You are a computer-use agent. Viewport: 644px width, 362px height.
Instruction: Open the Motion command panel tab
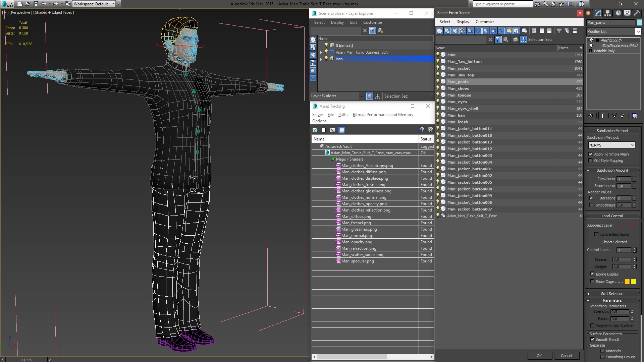pos(618,13)
